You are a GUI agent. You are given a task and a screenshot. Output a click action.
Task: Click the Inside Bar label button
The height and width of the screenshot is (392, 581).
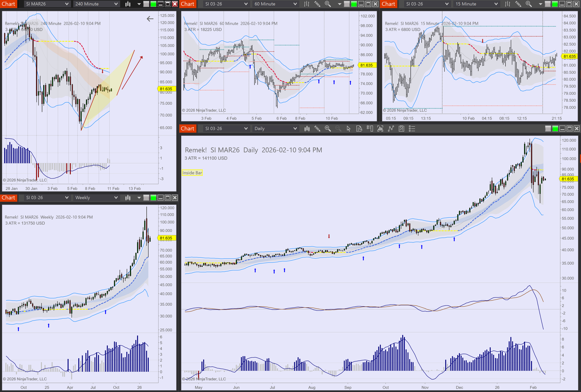pyautogui.click(x=192, y=173)
